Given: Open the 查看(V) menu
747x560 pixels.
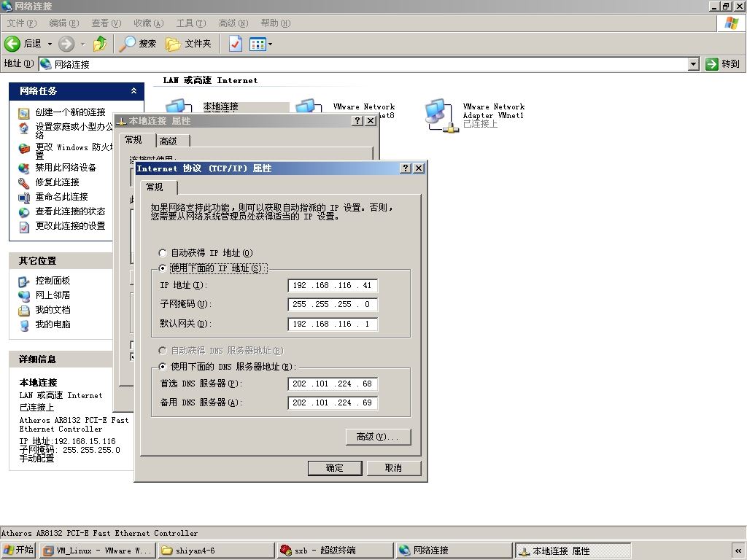Looking at the screenshot, I should tap(107, 23).
